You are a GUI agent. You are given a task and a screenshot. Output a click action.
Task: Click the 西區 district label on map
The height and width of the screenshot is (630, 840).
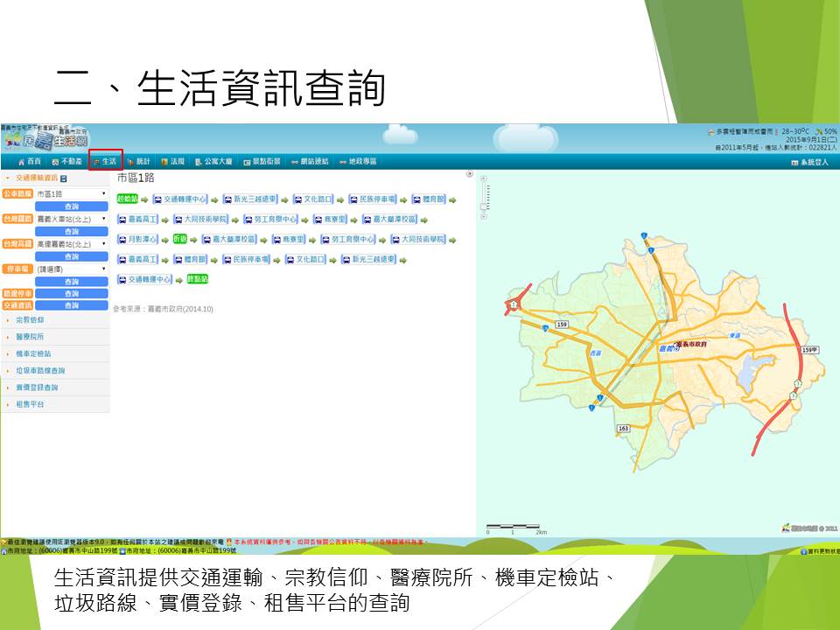pyautogui.click(x=596, y=353)
